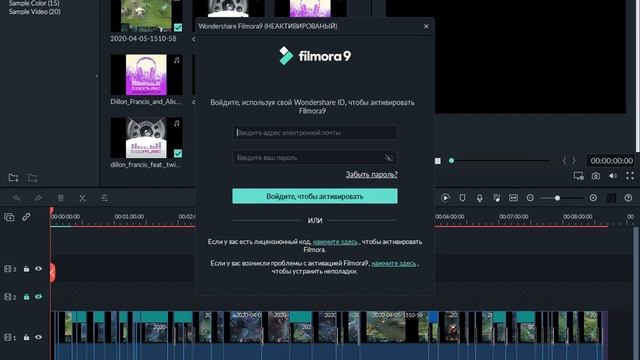Click the add marker shield icon
This screenshot has height=360, width=640.
(x=462, y=198)
